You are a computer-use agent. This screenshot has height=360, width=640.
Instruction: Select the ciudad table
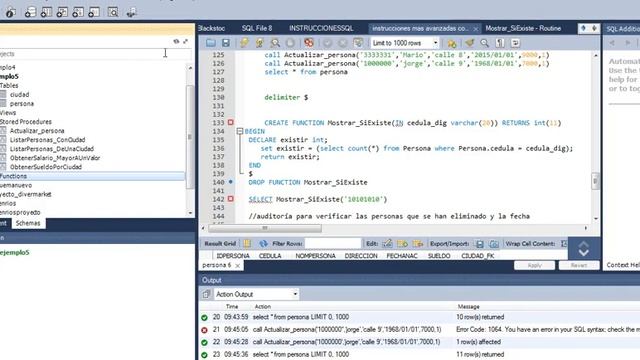(19, 94)
